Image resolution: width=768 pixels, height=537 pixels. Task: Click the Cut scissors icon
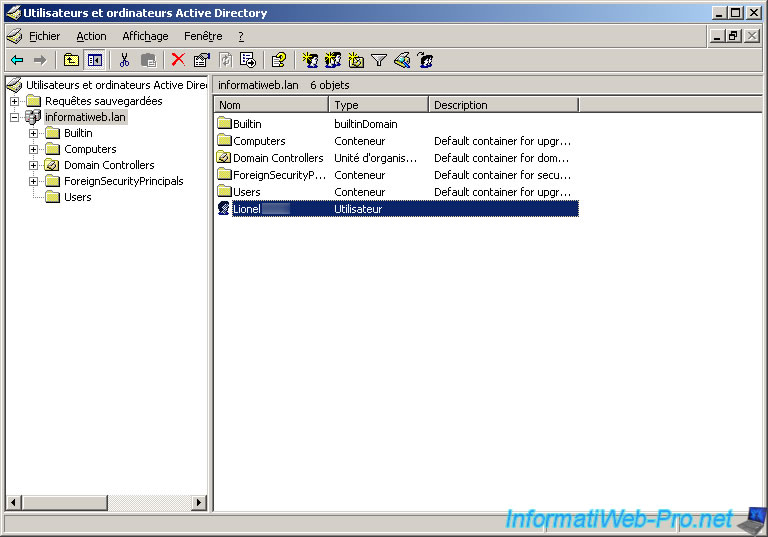pos(124,60)
